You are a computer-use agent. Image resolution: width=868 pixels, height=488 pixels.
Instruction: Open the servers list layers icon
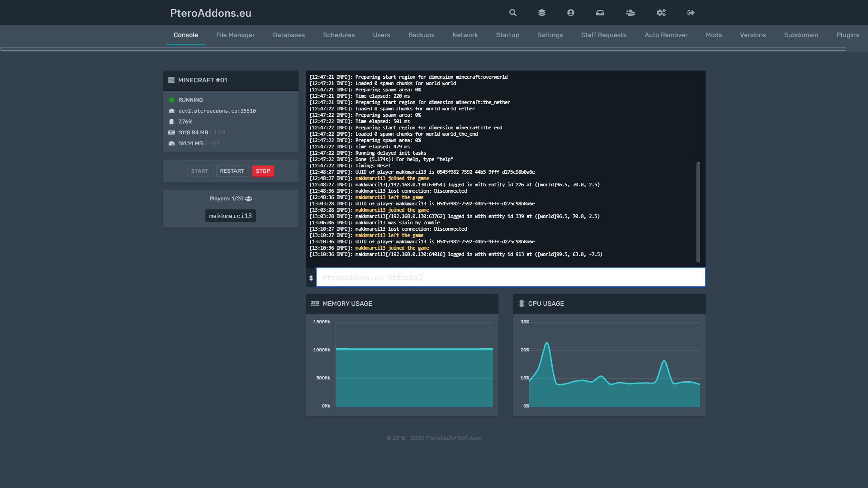[541, 13]
